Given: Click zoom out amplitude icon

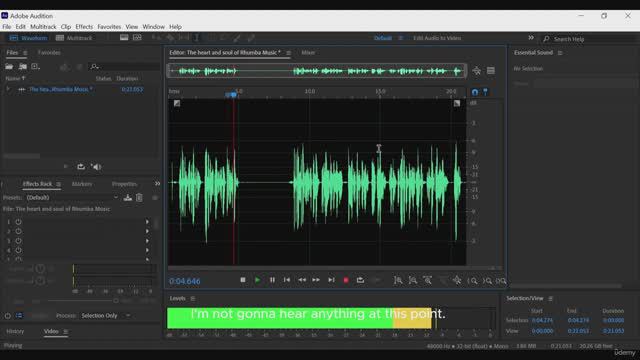Looking at the screenshot, I should pos(413,280).
